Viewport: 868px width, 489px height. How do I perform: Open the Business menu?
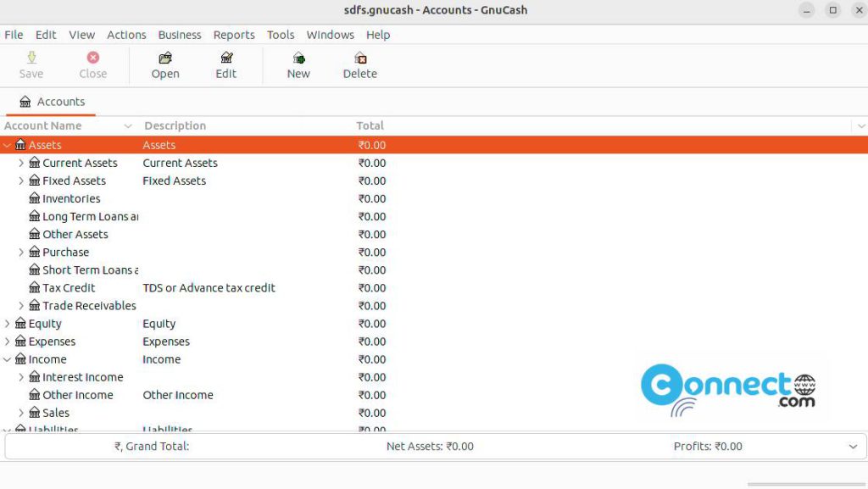click(x=180, y=35)
